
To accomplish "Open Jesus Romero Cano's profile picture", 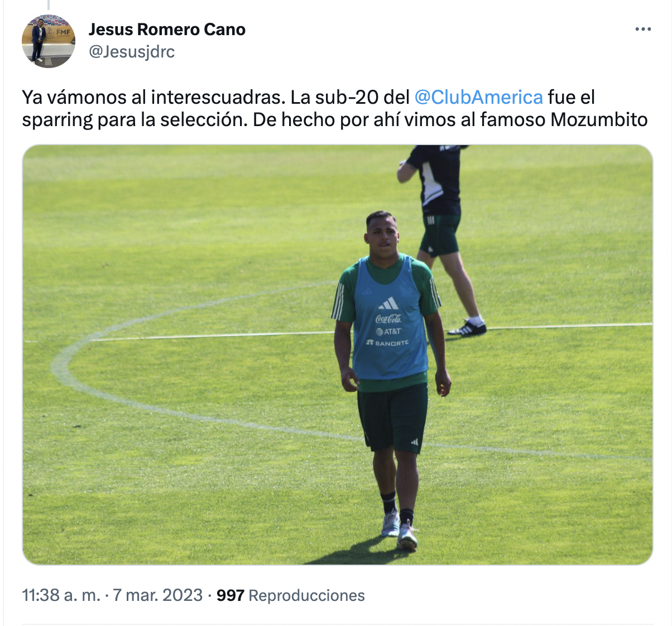I will point(49,41).
